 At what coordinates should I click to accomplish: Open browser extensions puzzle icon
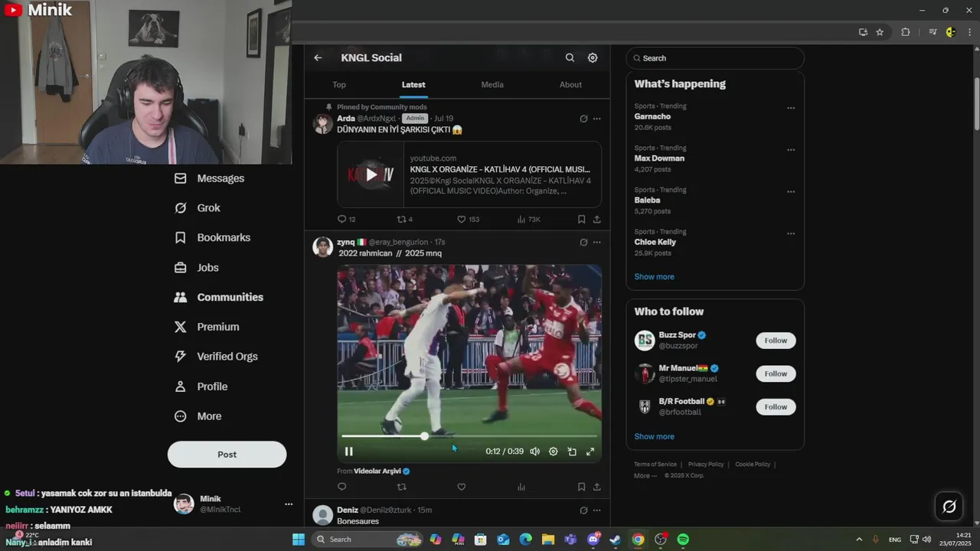pos(906,32)
